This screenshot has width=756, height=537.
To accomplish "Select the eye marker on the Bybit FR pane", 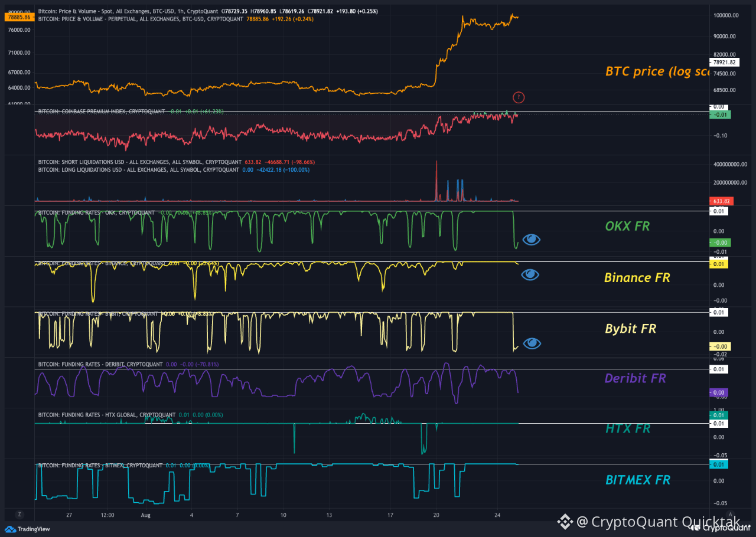I will click(532, 343).
